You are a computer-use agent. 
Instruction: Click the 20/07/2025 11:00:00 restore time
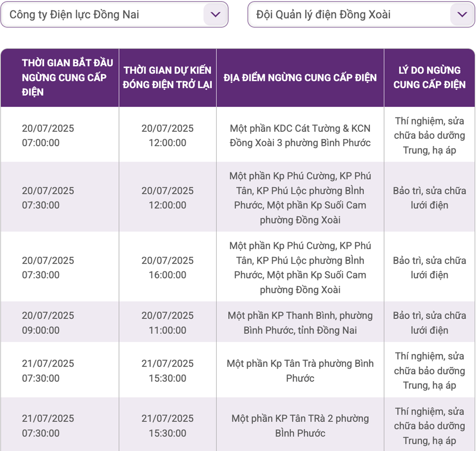[x=167, y=323]
